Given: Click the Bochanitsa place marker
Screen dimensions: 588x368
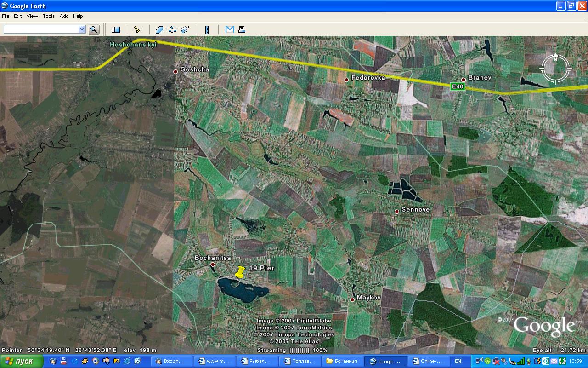Looking at the screenshot, I should click(x=213, y=265).
